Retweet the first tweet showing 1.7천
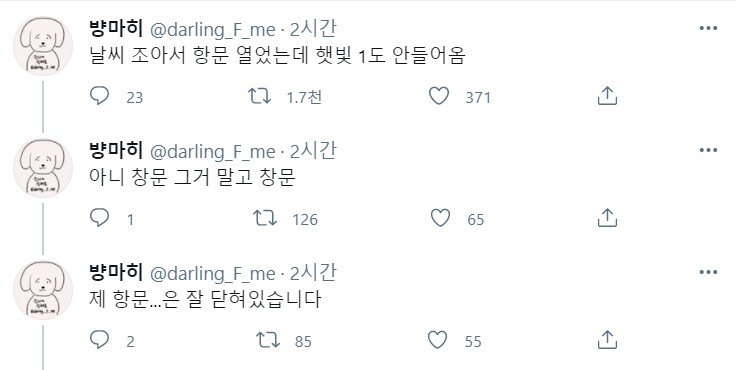This screenshot has width=736, height=370. (x=260, y=96)
